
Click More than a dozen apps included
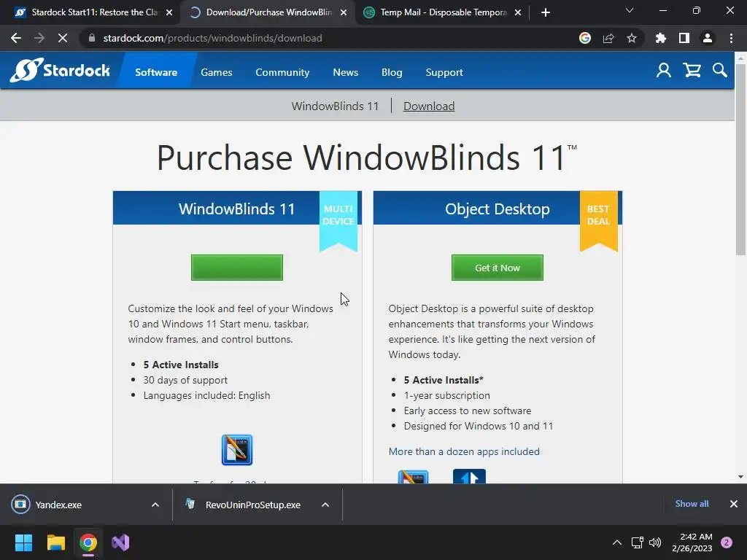pyautogui.click(x=464, y=451)
